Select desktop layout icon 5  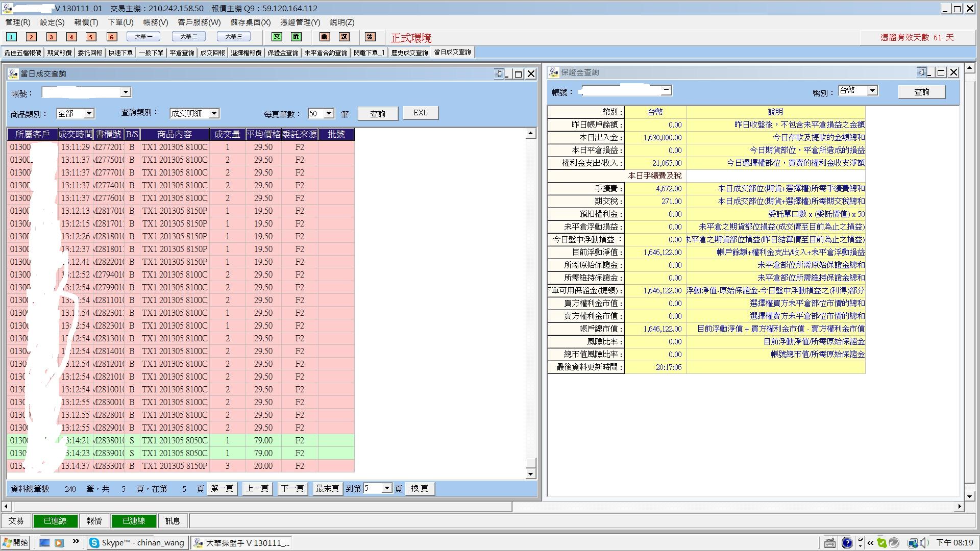click(91, 37)
